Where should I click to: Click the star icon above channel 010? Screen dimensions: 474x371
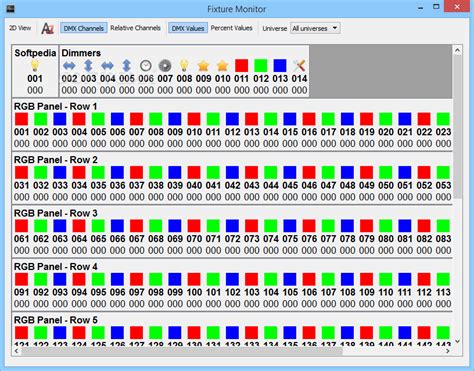click(x=222, y=66)
